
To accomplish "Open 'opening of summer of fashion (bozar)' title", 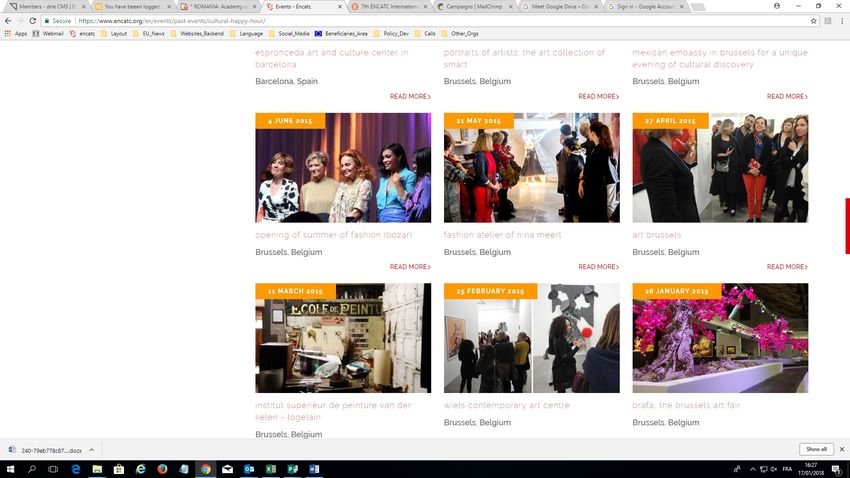I will point(334,235).
